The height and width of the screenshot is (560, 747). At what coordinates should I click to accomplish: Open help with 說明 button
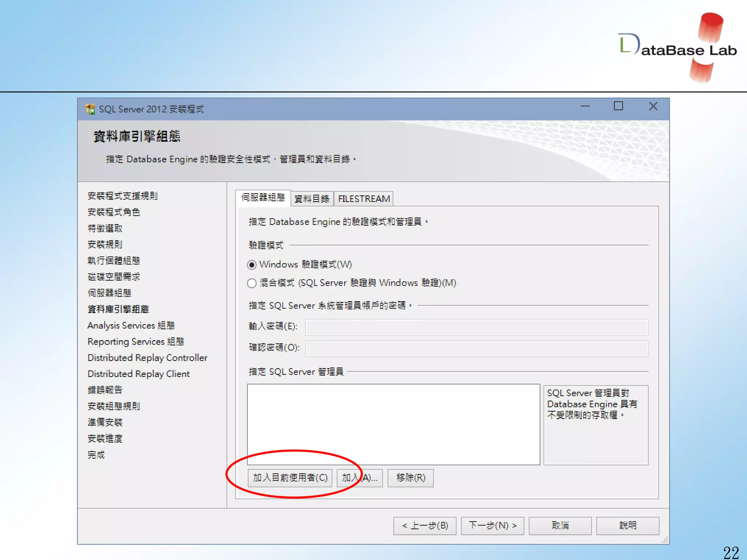[x=628, y=526]
